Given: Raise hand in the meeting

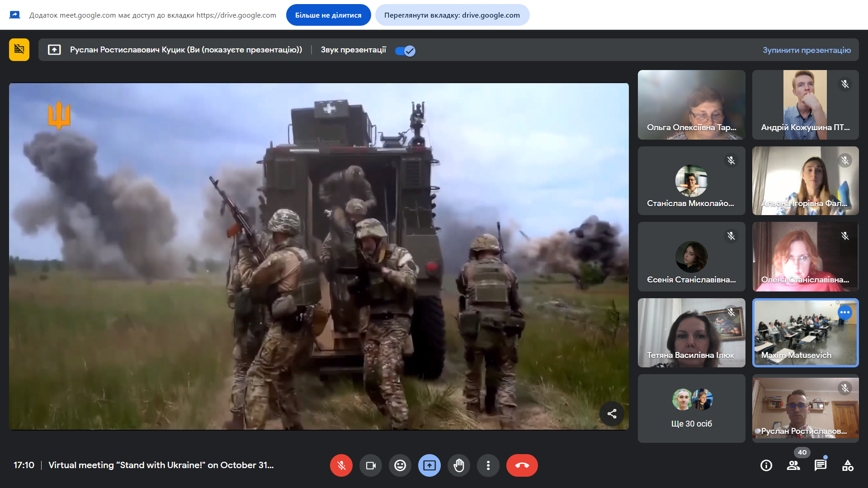Looking at the screenshot, I should click(x=459, y=465).
